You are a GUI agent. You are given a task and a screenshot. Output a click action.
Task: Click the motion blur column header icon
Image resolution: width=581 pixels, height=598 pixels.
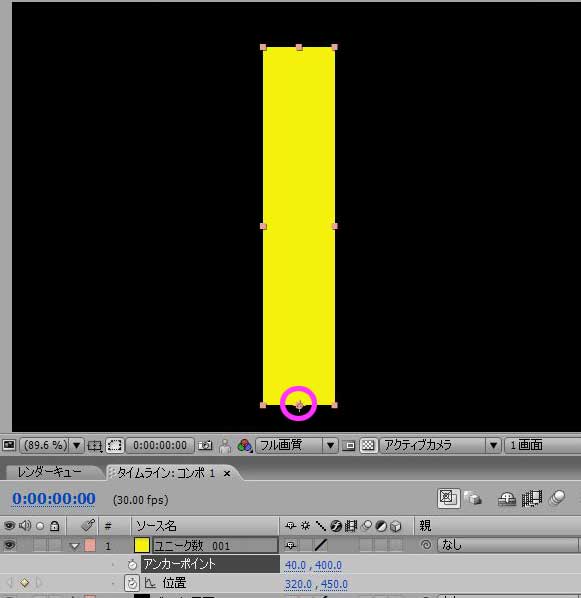[366, 526]
